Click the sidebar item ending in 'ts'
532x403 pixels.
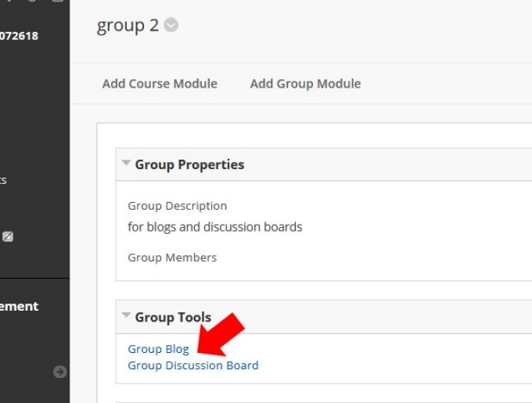click(3, 180)
